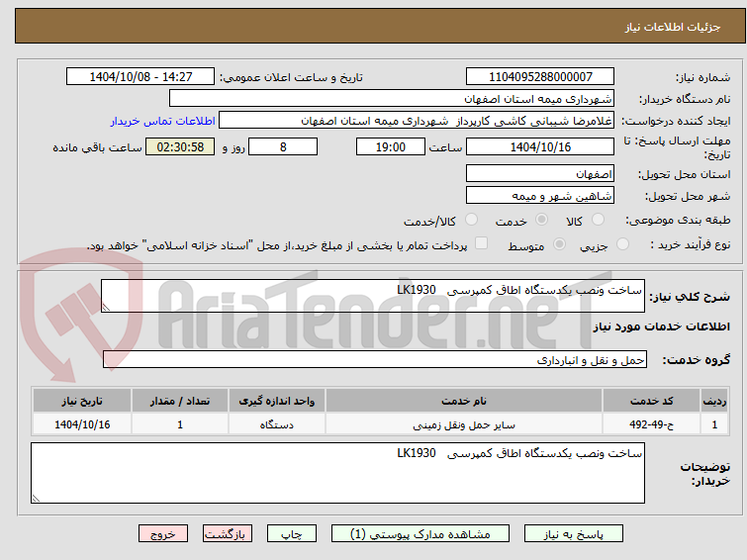This screenshot has width=747, height=560.
Task: Open اطلاعات تماس خریدار link
Action: tap(163, 121)
